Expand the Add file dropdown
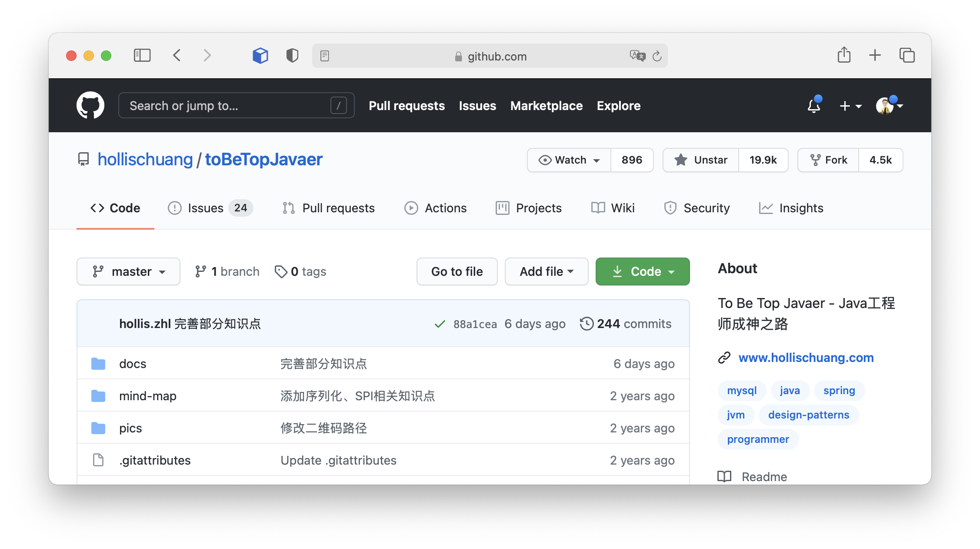The image size is (980, 549). [x=547, y=271]
